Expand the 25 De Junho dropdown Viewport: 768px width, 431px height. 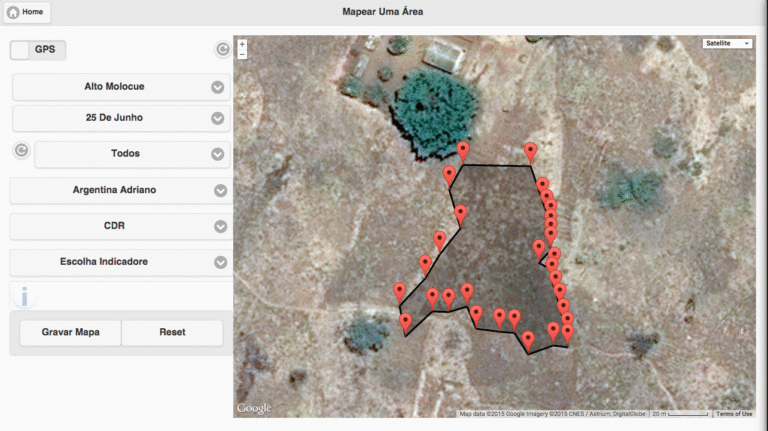[x=121, y=118]
